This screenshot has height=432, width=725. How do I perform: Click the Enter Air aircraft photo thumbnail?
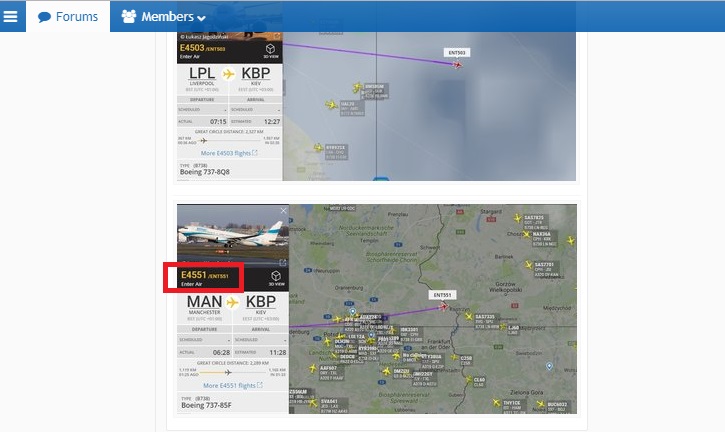click(233, 236)
